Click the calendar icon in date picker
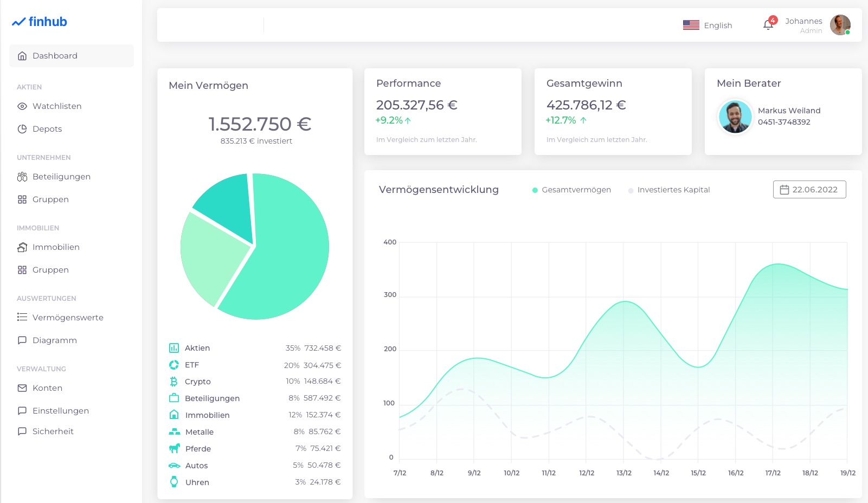This screenshot has height=503, width=868. (784, 190)
